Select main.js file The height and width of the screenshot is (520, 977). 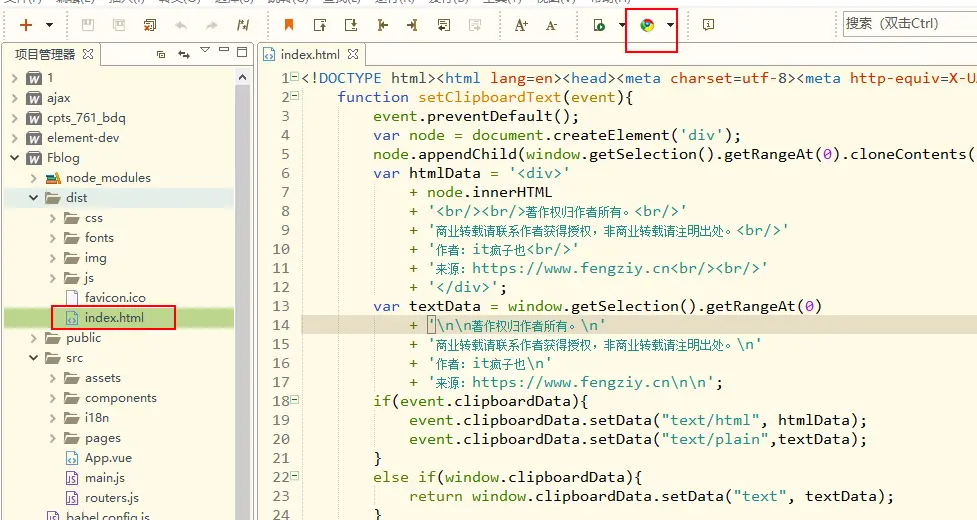pyautogui.click(x=105, y=478)
